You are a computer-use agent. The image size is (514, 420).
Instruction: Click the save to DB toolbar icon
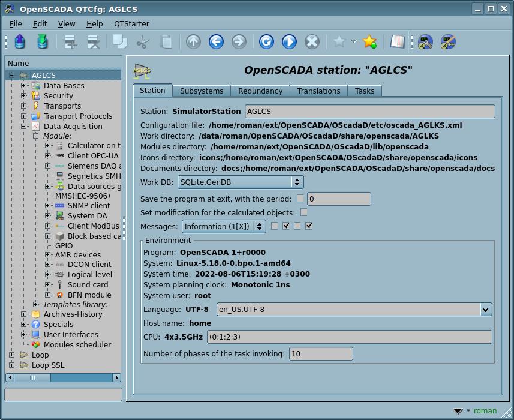tap(42, 41)
